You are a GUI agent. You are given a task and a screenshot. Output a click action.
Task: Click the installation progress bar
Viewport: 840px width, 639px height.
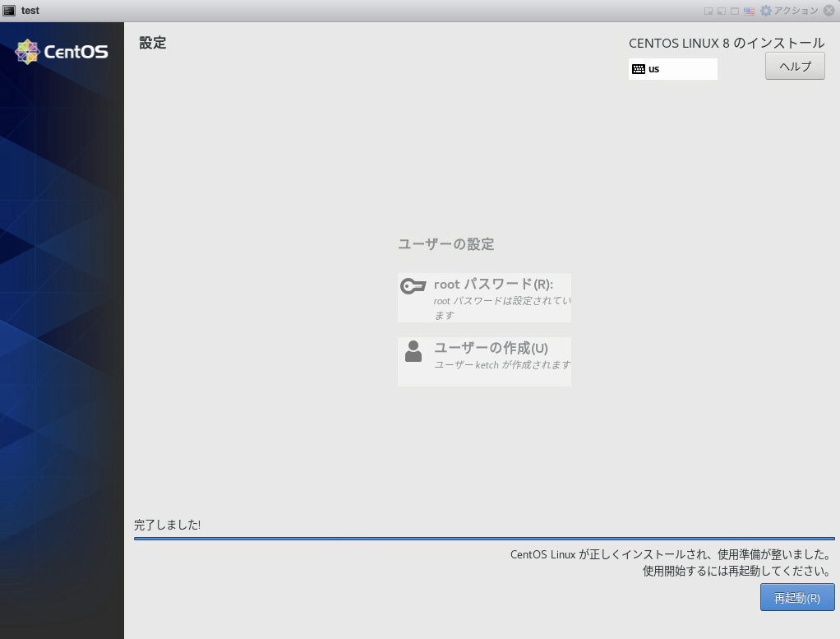(x=484, y=538)
